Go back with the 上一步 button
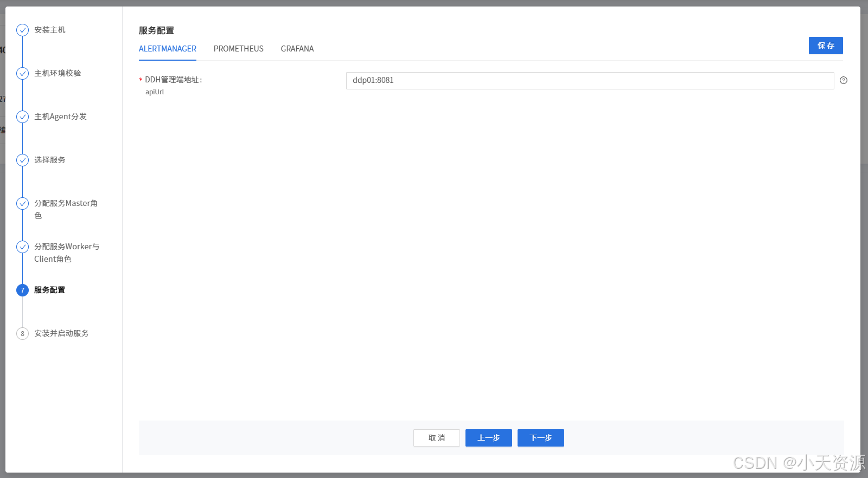The height and width of the screenshot is (478, 868). click(488, 438)
